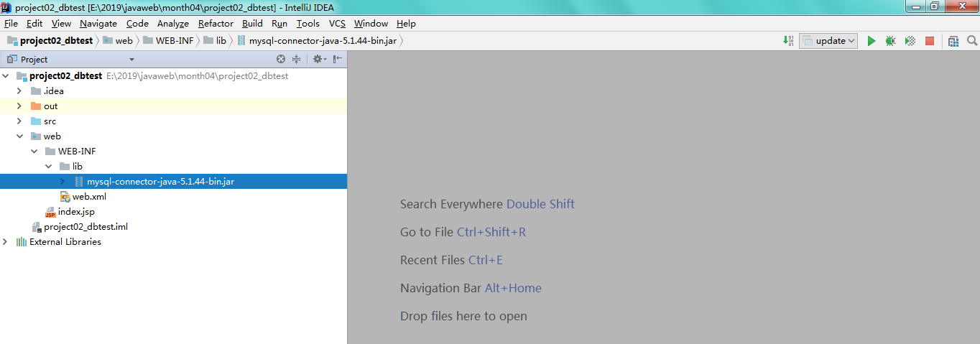Collapse the web folder arrow

[19, 136]
